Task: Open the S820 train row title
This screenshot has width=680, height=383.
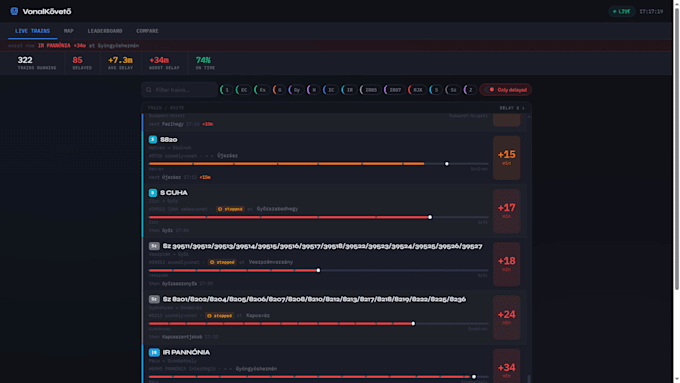Action: [x=169, y=139]
